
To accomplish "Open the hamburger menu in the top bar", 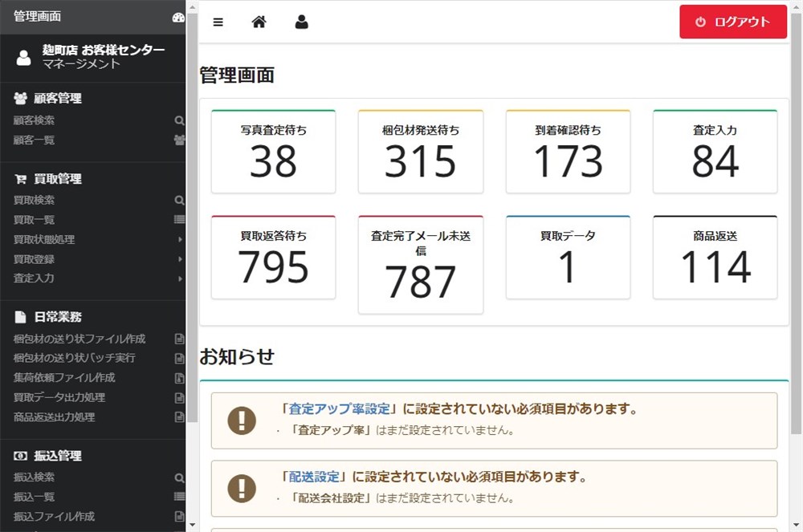I will pyautogui.click(x=218, y=22).
